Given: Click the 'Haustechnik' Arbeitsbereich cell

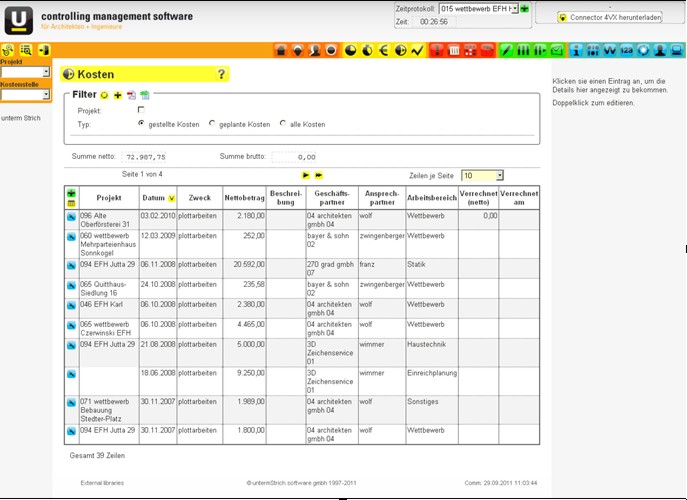Looking at the screenshot, I should click(x=432, y=352).
